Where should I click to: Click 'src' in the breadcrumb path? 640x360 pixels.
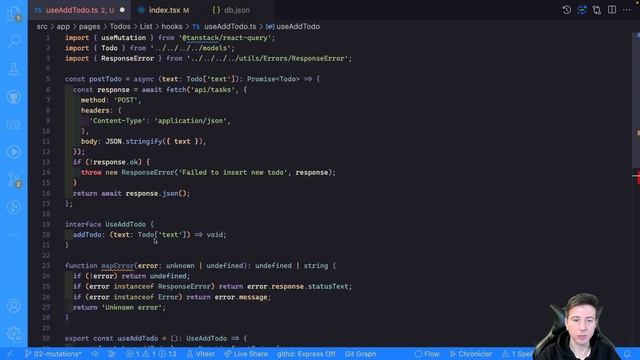42,27
